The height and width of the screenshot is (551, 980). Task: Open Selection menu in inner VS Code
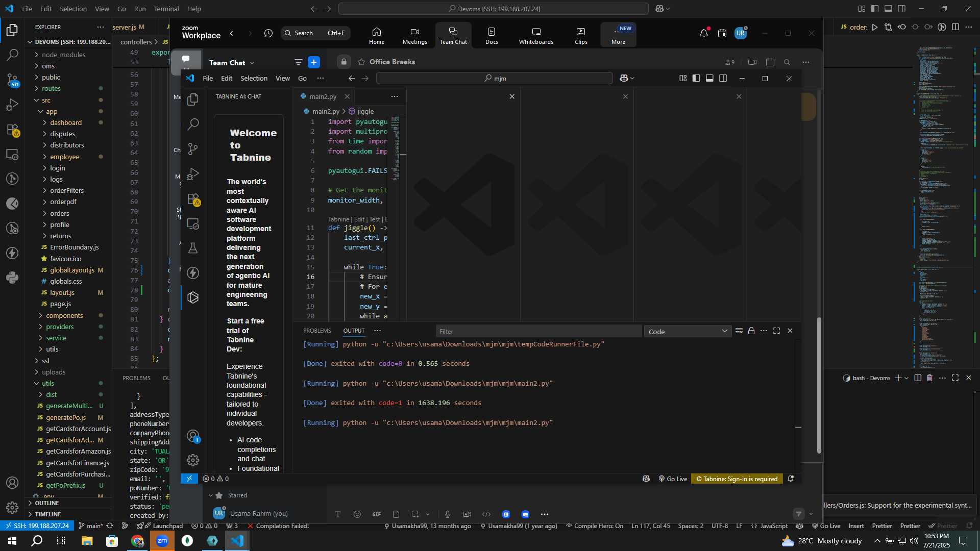click(x=254, y=78)
